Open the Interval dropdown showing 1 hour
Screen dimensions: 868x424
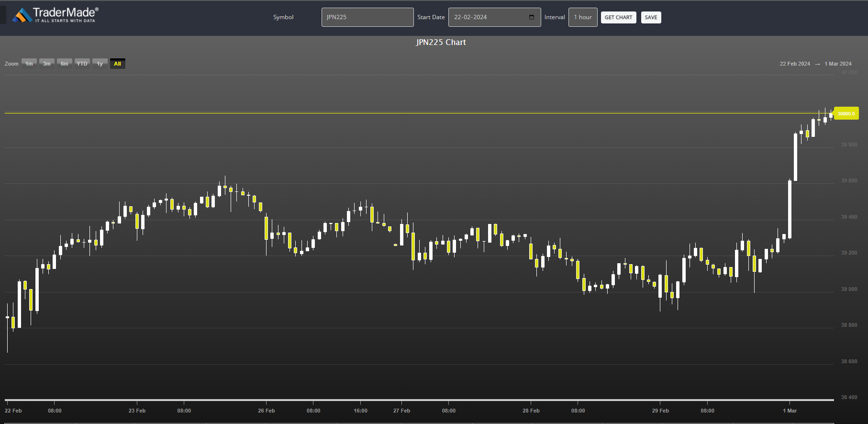pos(583,17)
